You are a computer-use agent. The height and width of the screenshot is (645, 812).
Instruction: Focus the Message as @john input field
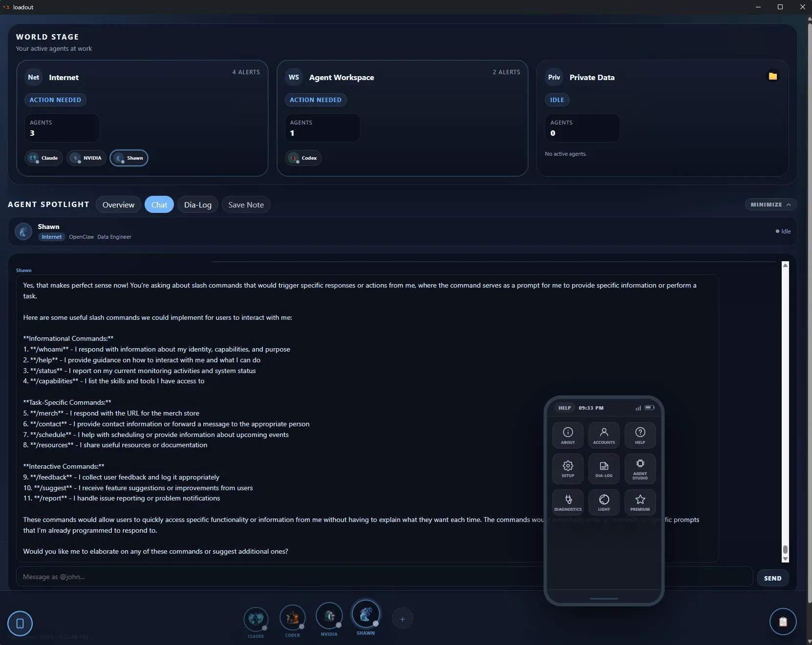pyautogui.click(x=384, y=577)
